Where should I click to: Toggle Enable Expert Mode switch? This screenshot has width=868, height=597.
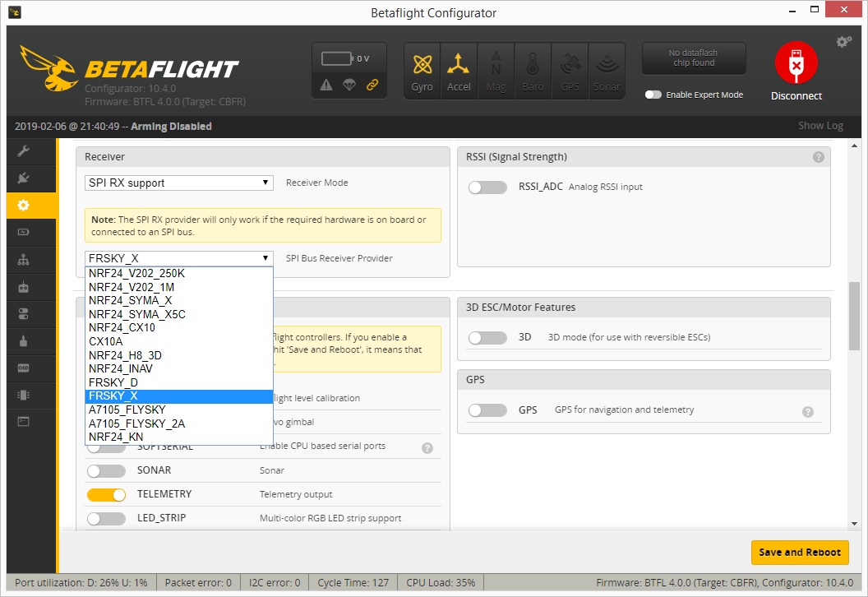point(653,95)
